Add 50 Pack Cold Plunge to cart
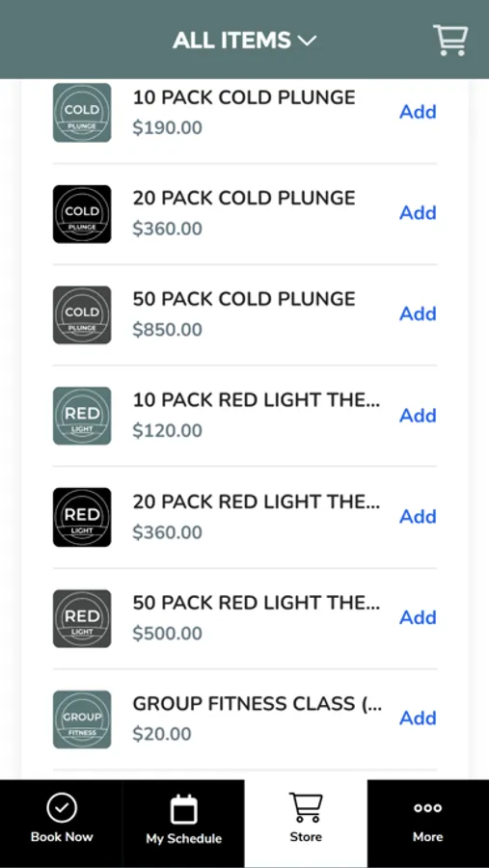 tap(419, 313)
